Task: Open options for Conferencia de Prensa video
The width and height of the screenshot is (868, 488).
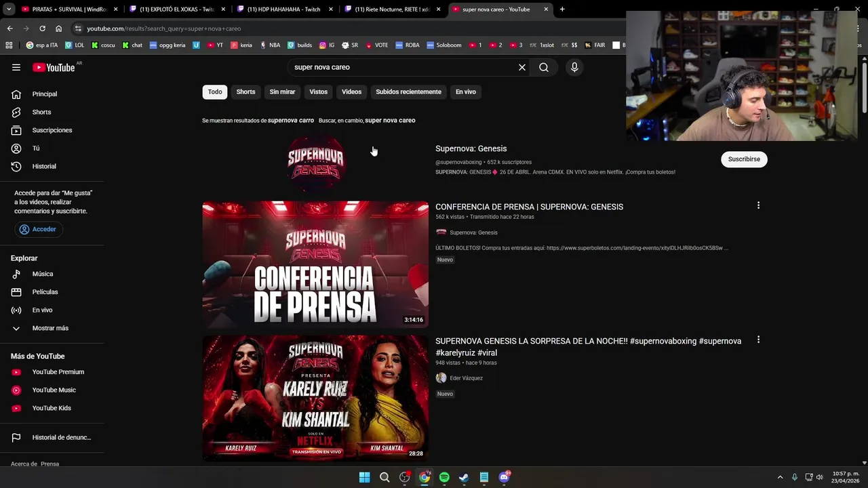Action: 758,205
